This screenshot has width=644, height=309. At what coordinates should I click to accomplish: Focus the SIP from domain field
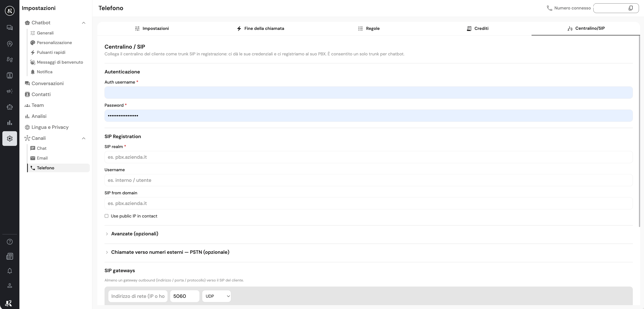[368, 203]
